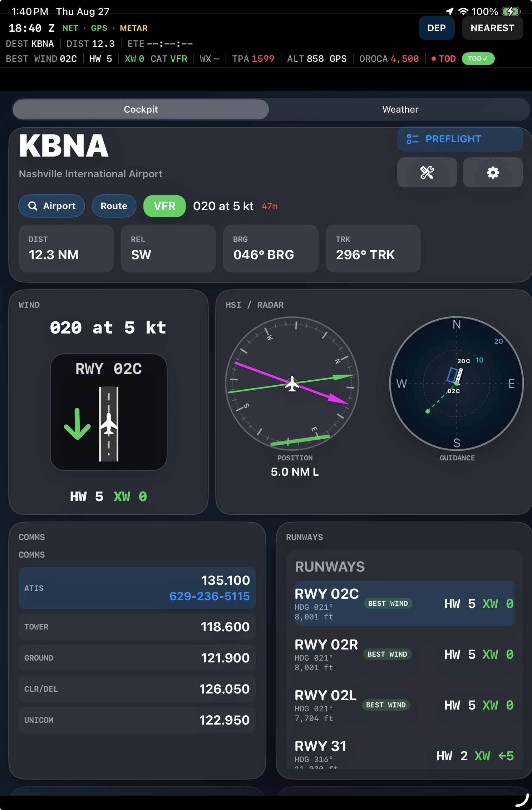Tap the GPS status label
The height and width of the screenshot is (810, 532).
coord(99,28)
